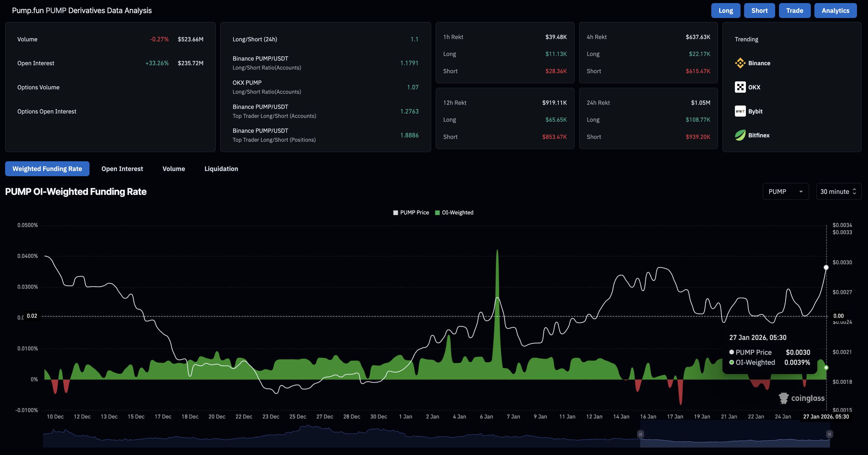Open the PUMP symbol dropdown
This screenshot has width=868, height=455.
(785, 192)
